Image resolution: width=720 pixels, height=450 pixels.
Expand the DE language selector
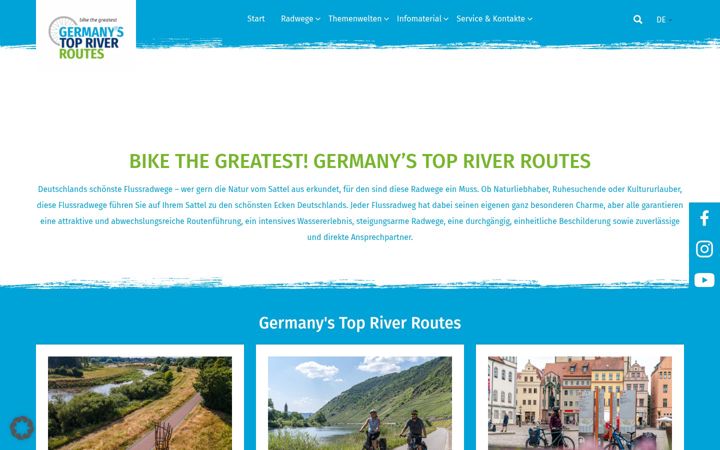point(664,20)
